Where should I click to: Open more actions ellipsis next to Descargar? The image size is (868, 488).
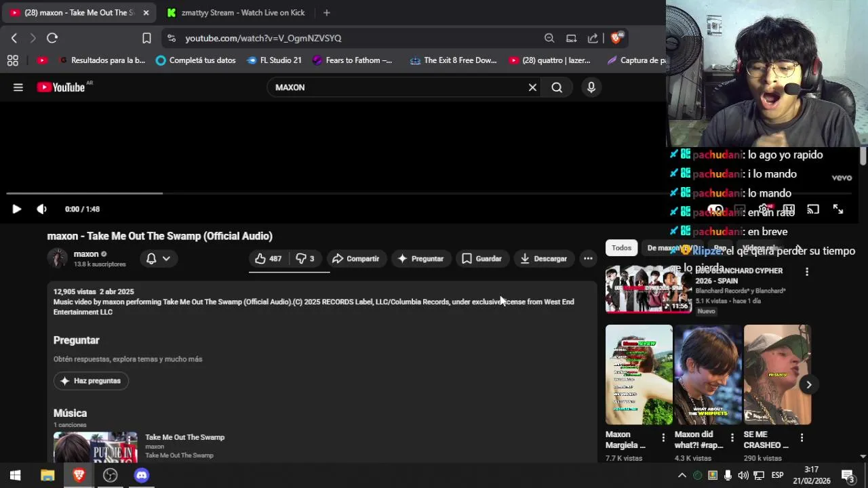588,258
